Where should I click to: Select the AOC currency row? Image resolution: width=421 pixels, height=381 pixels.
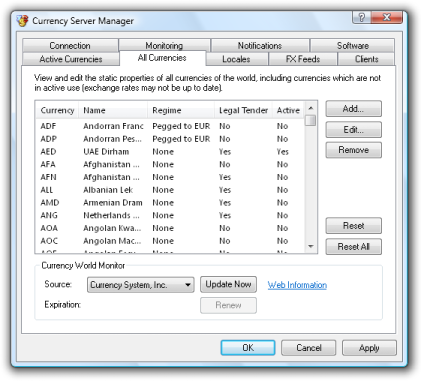point(170,241)
